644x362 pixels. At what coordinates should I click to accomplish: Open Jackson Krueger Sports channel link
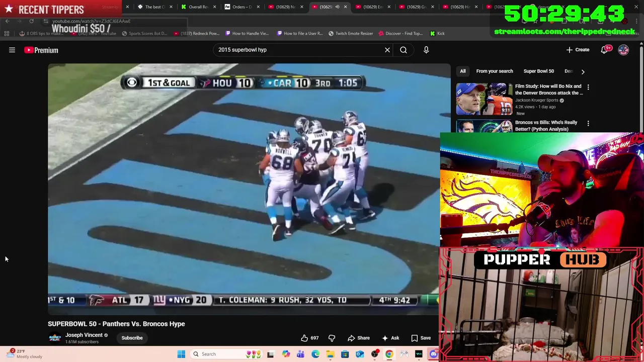coord(537,100)
